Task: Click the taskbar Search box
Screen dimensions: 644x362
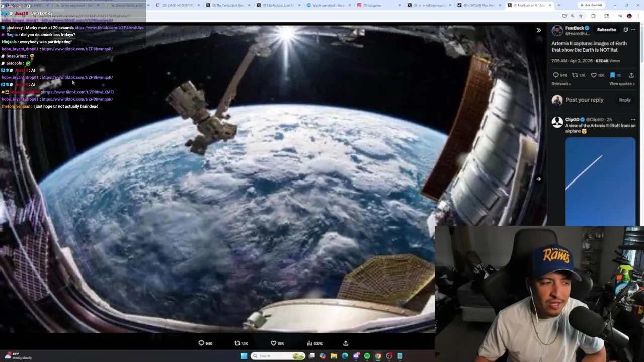Action: coord(278,356)
